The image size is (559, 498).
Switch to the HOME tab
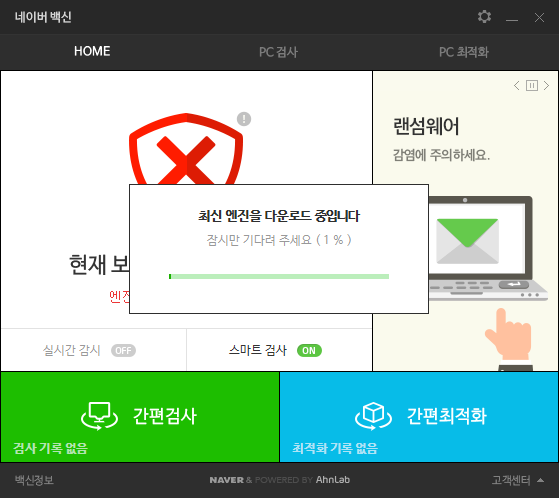(x=92, y=51)
